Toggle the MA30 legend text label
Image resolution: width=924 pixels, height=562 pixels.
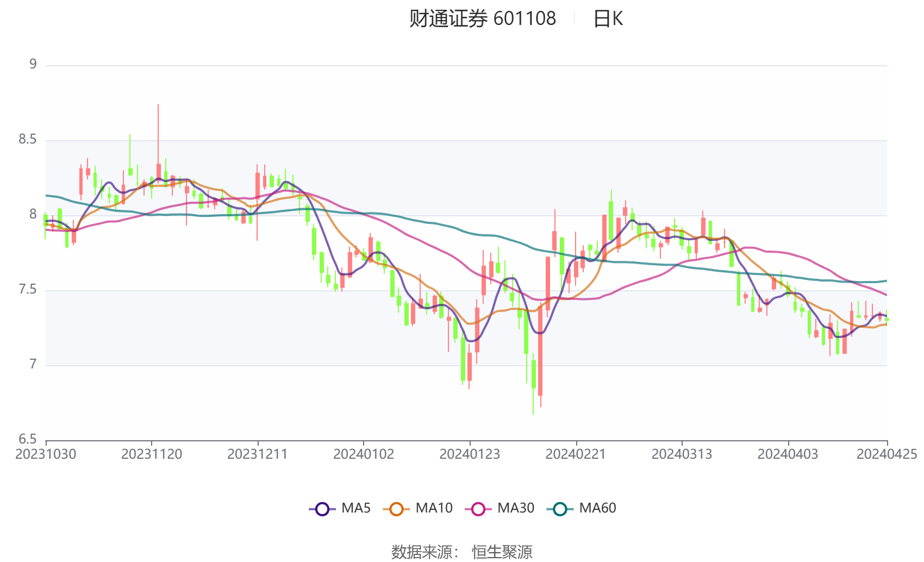tap(515, 508)
